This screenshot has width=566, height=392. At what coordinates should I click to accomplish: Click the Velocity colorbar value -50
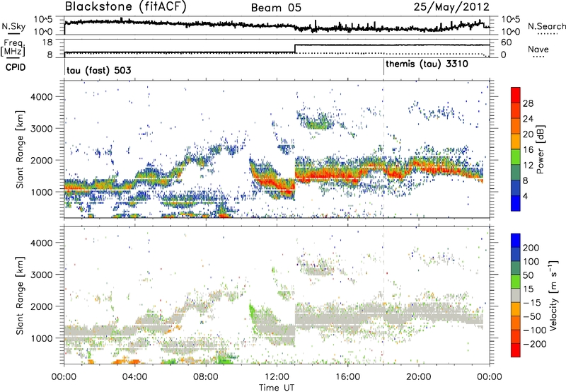pyautogui.click(x=532, y=316)
